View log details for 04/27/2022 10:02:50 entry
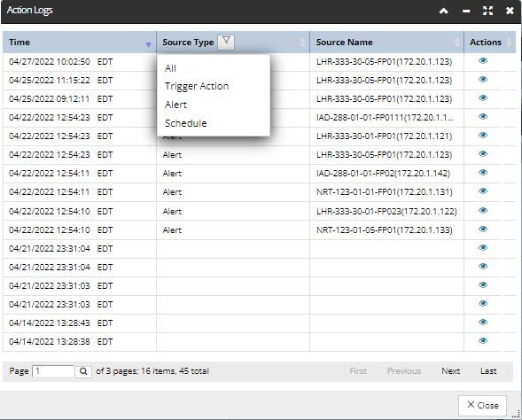522x420 pixels. [483, 61]
